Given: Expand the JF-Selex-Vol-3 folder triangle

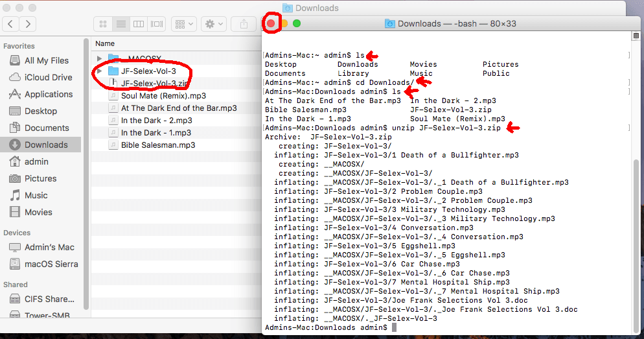Looking at the screenshot, I should click(99, 71).
